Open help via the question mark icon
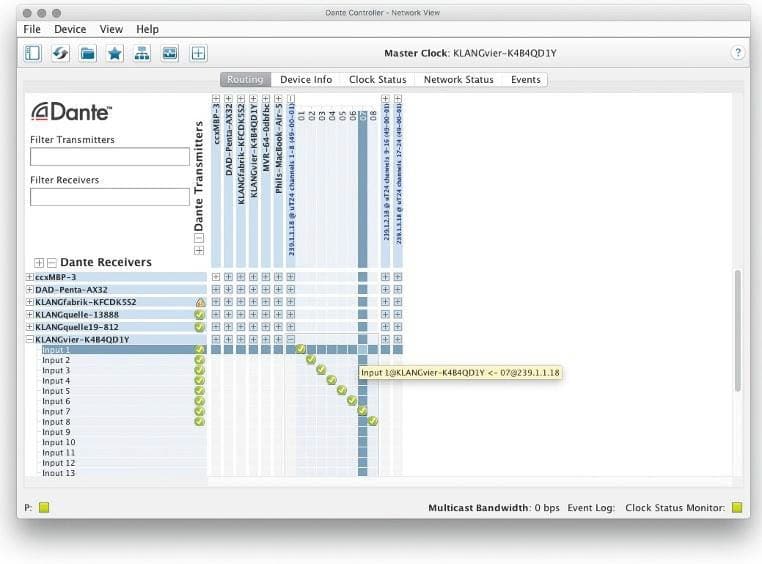This screenshot has width=762, height=564. (x=738, y=53)
